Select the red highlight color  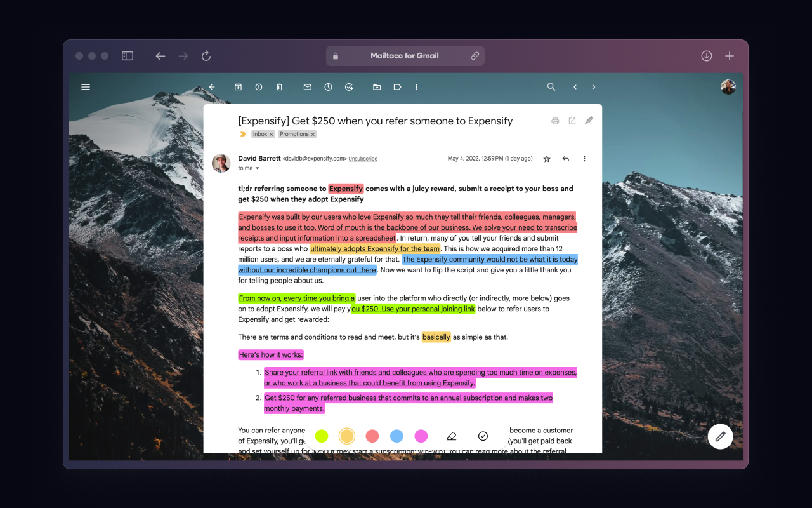point(372,436)
